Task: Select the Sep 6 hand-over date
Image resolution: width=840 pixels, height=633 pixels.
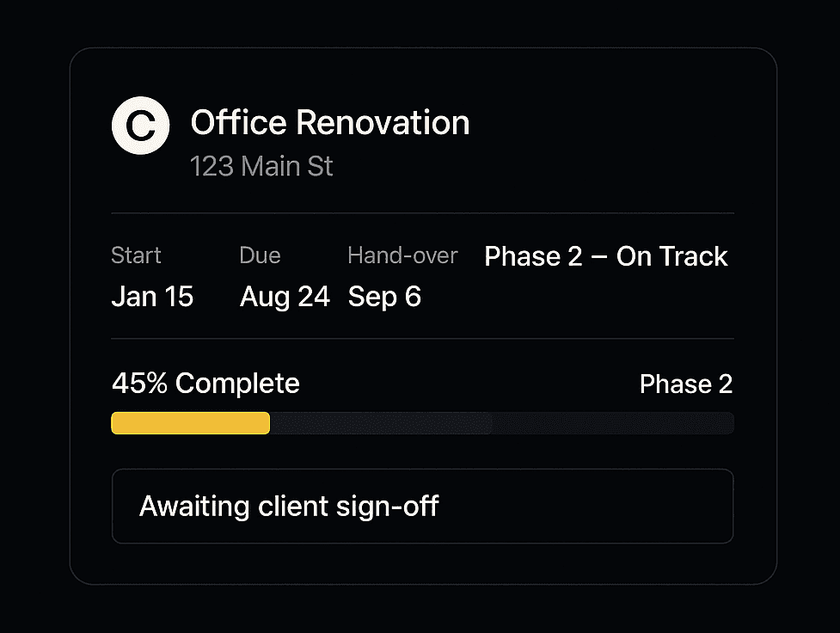Action: click(384, 297)
